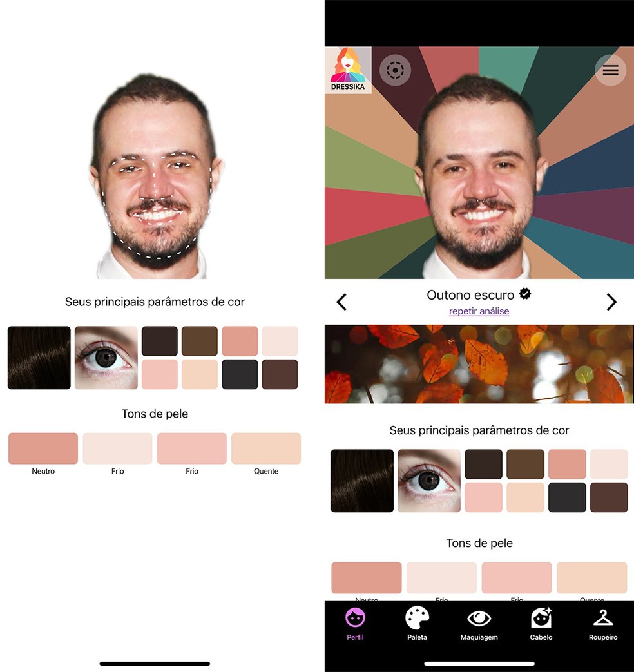The image size is (634, 672).
Task: Tap the verified badge beside Outono escuro
Action: pyautogui.click(x=525, y=294)
